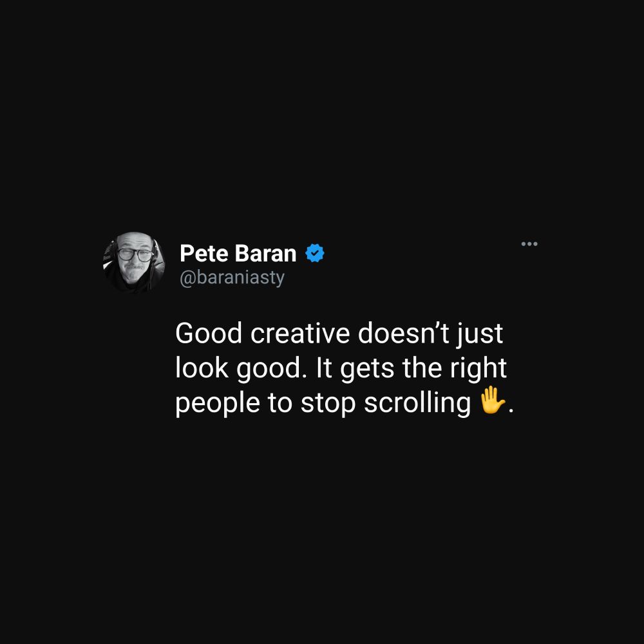Click the word "Pete" in the name
This screenshot has width=644, height=644.
[x=204, y=253]
